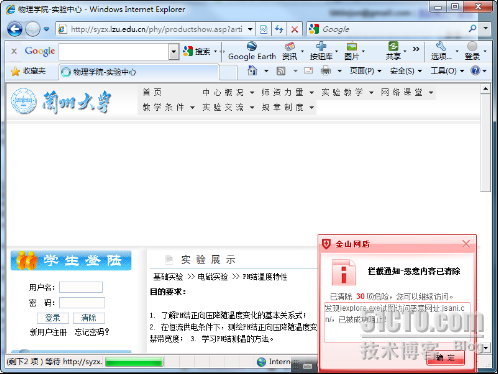Viewport: 498px width, 374px height.
Task: Open the 收藏夹 favorites star button
Action: click(x=29, y=71)
